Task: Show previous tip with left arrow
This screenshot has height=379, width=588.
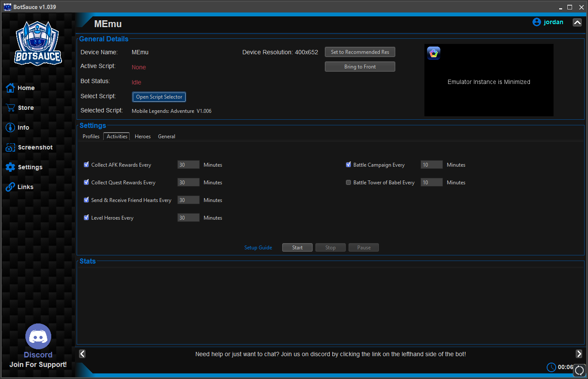Action: click(x=82, y=354)
